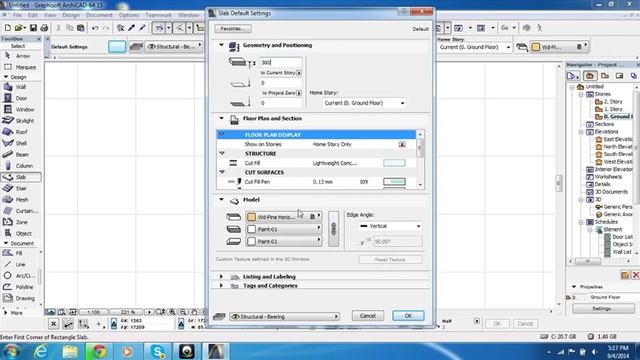640x360 pixels.
Task: Click the Undo icon in main toolbar
Action: (x=95, y=28)
